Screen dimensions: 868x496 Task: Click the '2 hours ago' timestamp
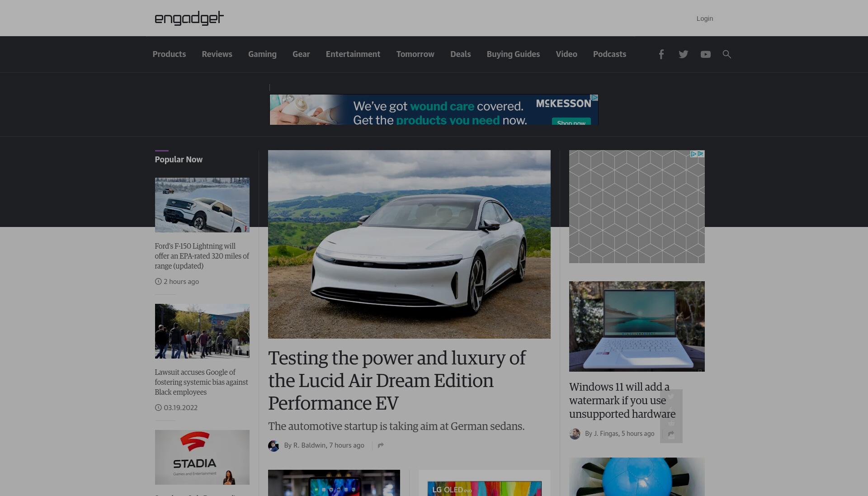181,282
